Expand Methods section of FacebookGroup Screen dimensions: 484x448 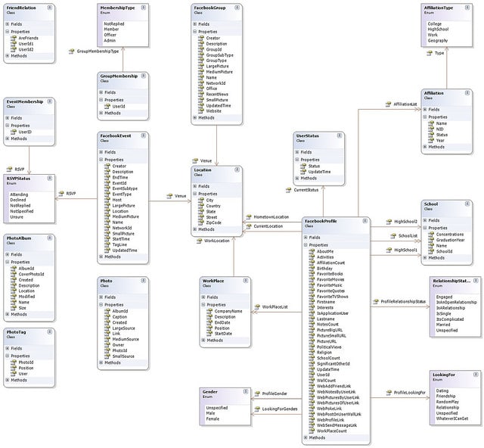pyautogui.click(x=195, y=118)
